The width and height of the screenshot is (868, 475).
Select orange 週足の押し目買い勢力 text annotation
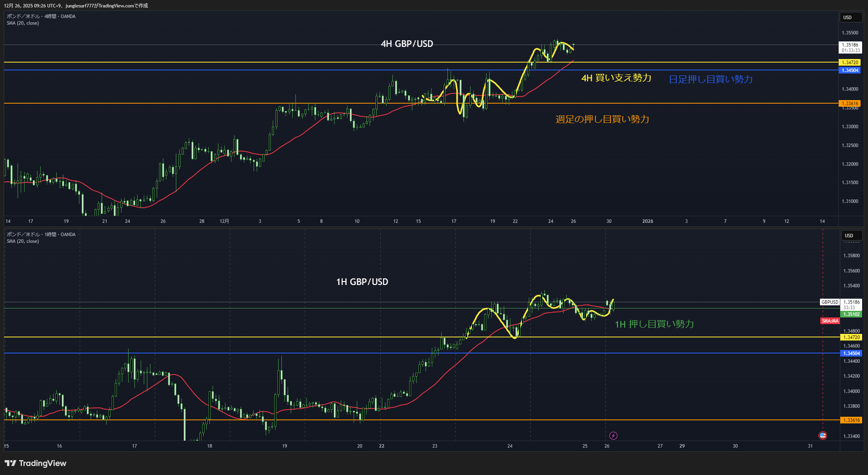pos(602,119)
